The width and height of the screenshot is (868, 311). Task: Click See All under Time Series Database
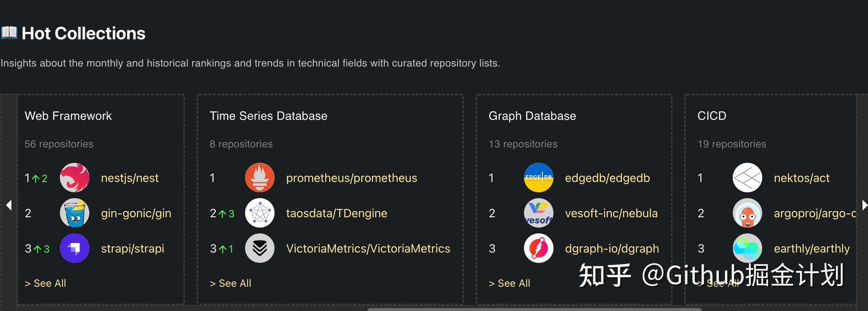tap(230, 283)
